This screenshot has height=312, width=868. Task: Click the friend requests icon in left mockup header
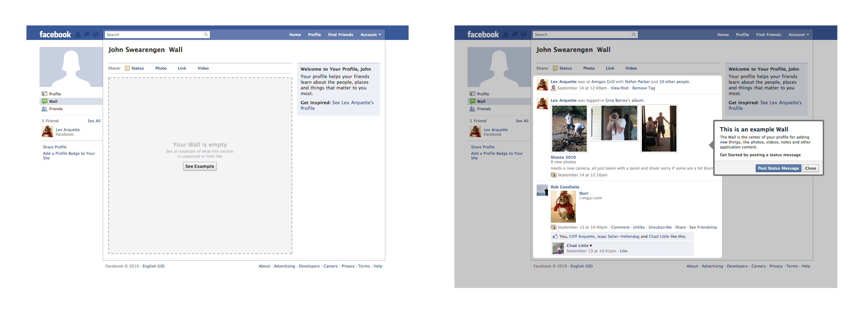pos(78,34)
